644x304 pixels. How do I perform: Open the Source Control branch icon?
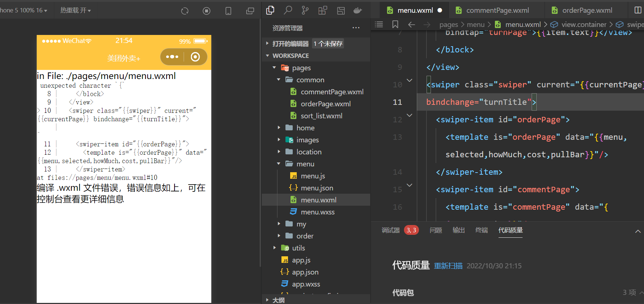pyautogui.click(x=305, y=10)
